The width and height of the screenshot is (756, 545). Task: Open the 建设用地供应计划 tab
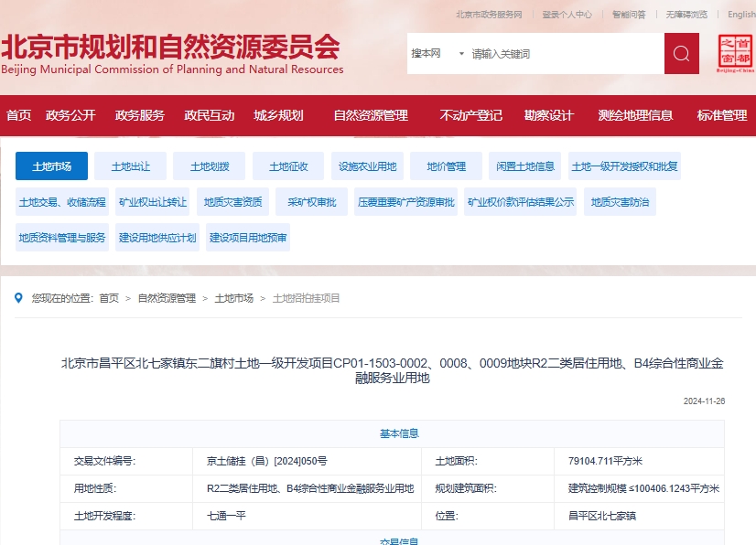(157, 238)
